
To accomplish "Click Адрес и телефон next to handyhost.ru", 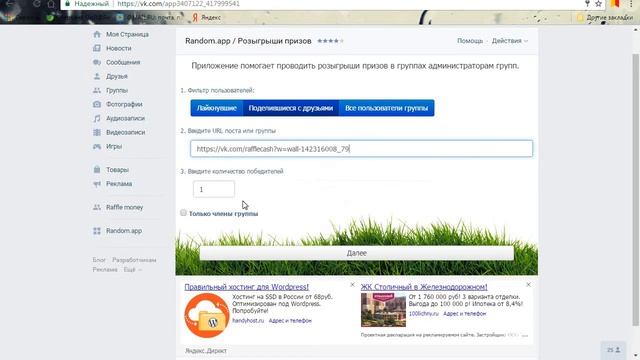I will [290, 321].
